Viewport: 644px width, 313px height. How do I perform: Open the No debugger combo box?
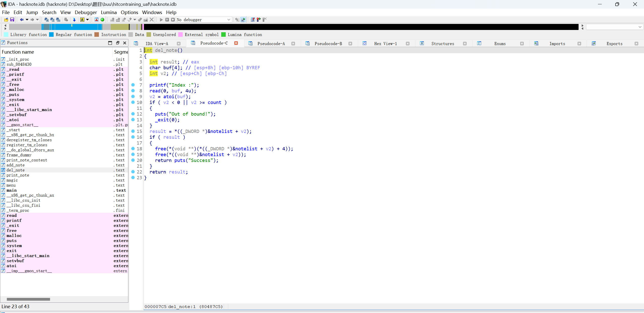(x=204, y=20)
